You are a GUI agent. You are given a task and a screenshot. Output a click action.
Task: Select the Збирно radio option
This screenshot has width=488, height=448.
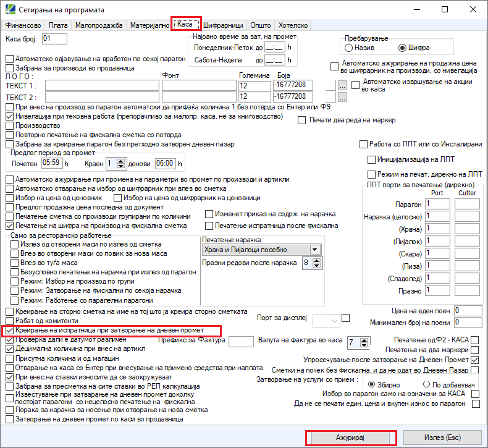tap(372, 384)
